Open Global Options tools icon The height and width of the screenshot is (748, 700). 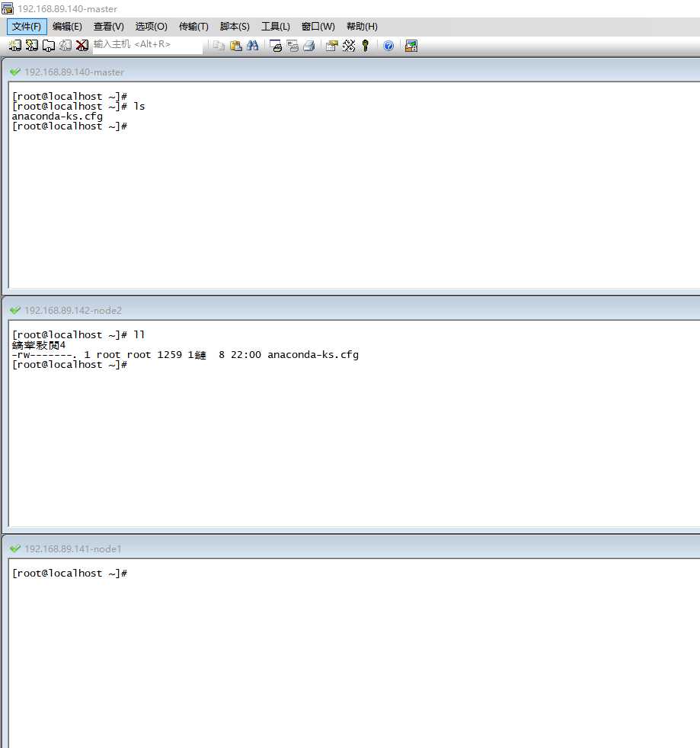pyautogui.click(x=349, y=45)
